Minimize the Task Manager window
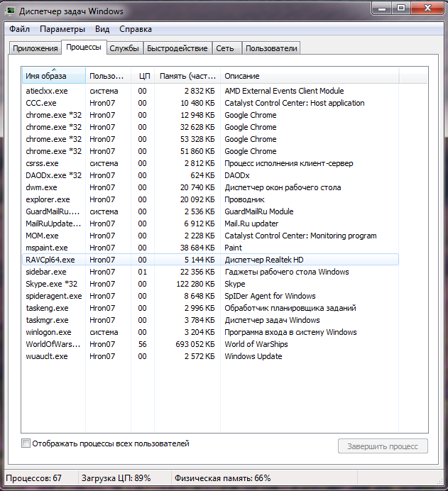 pyautogui.click(x=382, y=8)
